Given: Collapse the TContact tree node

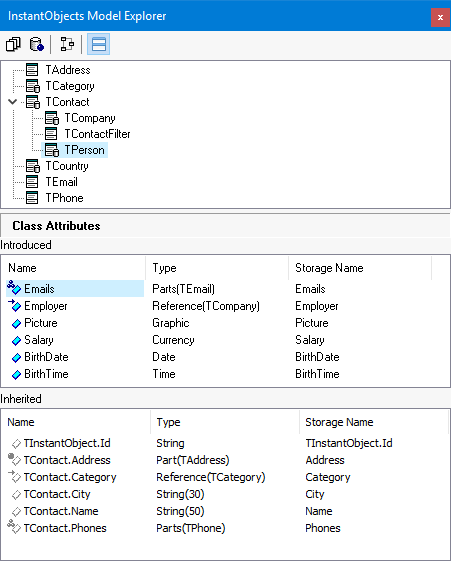Looking at the screenshot, I should click(x=13, y=102).
